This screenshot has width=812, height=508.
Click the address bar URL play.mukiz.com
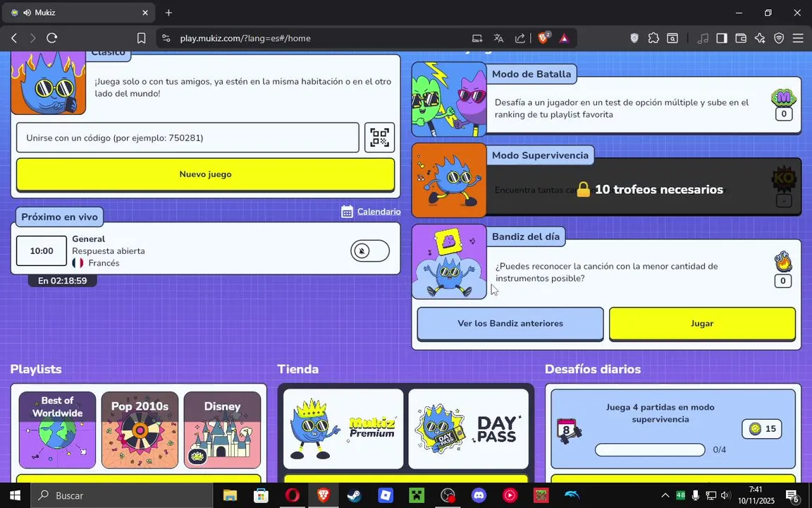245,38
